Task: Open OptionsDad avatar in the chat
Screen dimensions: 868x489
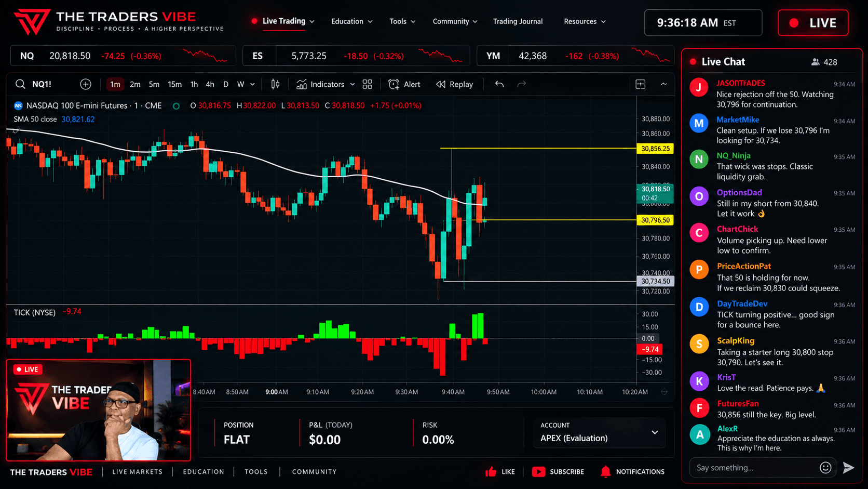Action: pos(699,196)
